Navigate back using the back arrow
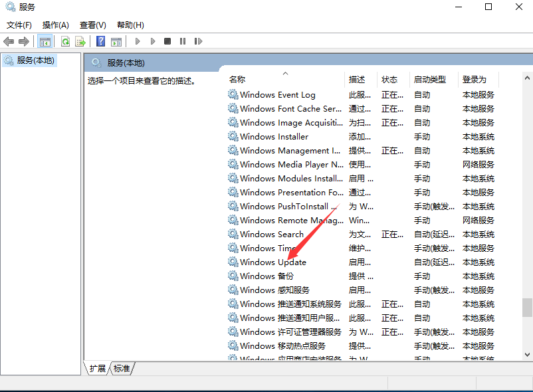533x392 pixels. (x=9, y=41)
